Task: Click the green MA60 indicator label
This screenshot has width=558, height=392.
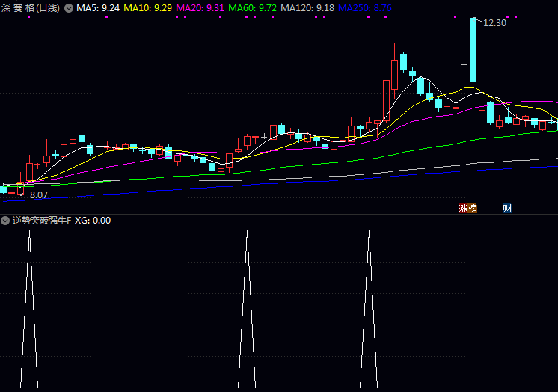Action: [x=252, y=8]
